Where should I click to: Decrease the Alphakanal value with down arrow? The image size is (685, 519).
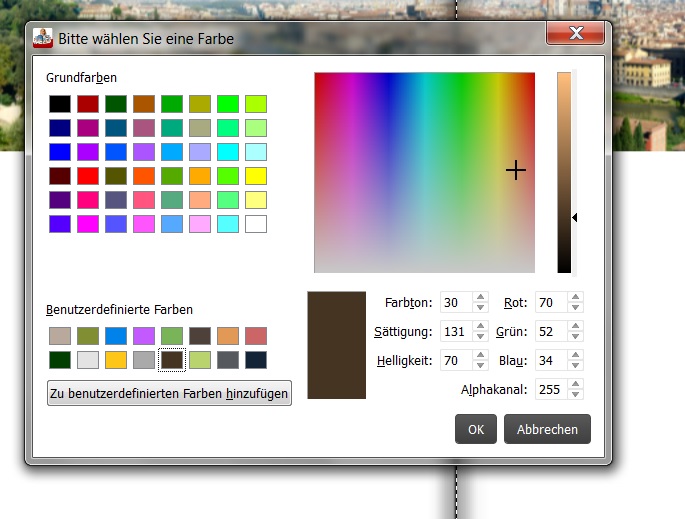574,394
